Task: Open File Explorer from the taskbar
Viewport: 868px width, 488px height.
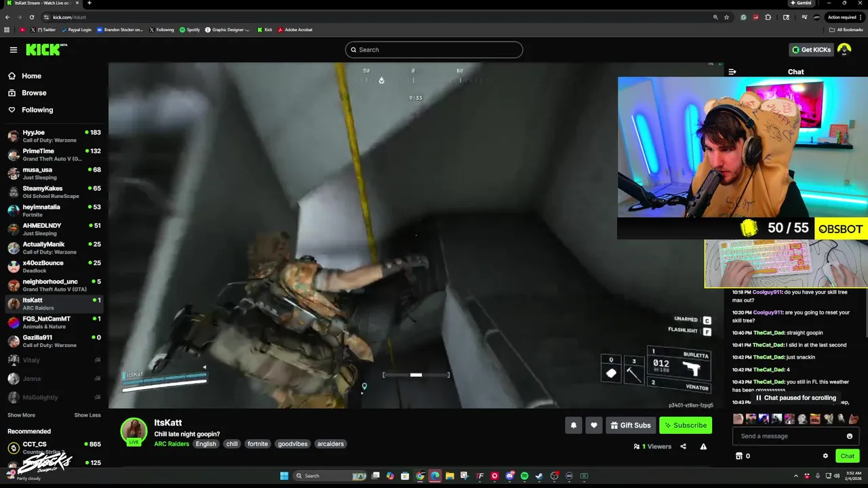Action: point(450,476)
